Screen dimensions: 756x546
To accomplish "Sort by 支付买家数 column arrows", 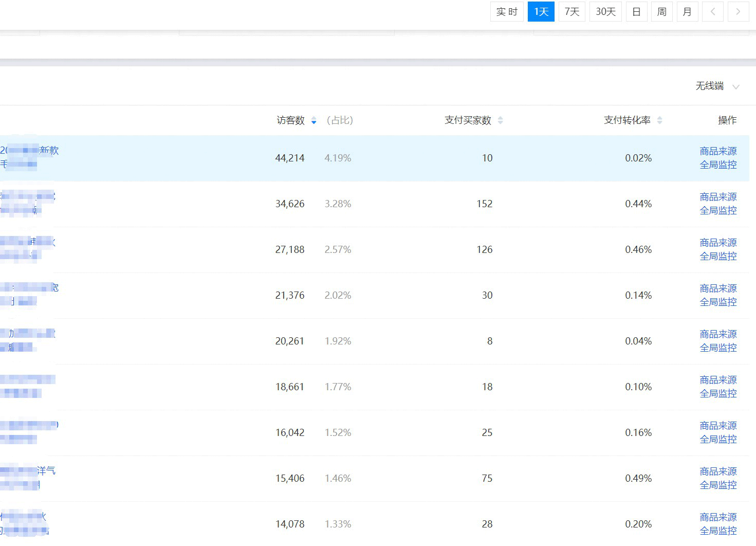I will (500, 120).
